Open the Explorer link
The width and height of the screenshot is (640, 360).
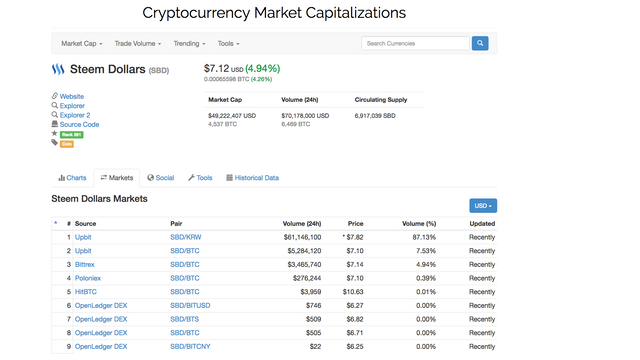pos(72,106)
